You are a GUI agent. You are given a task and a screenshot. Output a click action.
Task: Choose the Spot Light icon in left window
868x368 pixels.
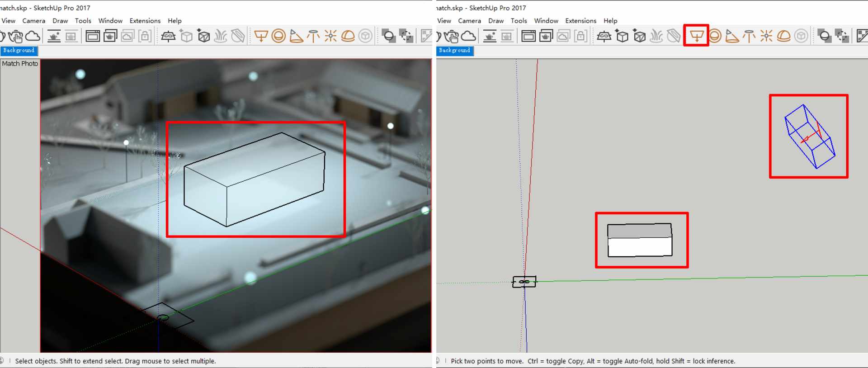click(296, 36)
